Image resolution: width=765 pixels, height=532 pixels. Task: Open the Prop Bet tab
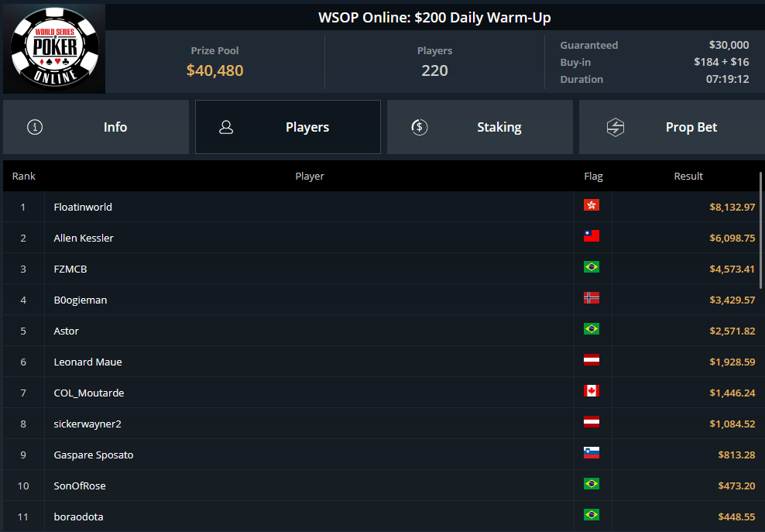point(672,128)
